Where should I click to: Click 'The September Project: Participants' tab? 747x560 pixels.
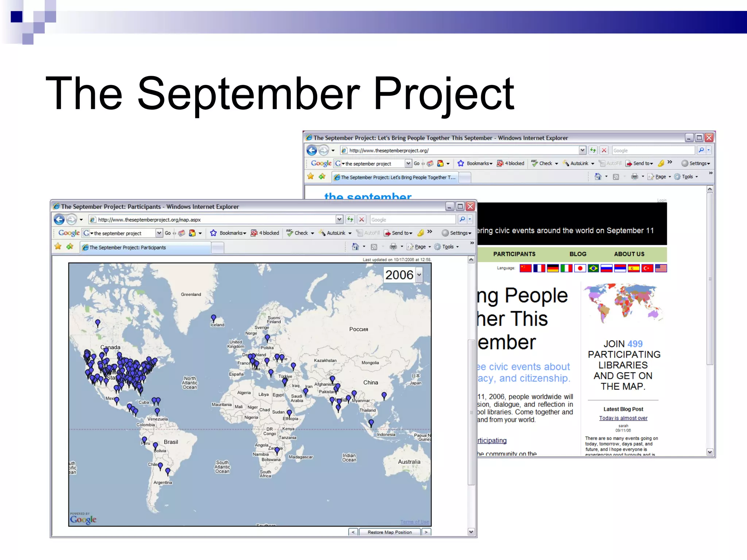pos(145,247)
